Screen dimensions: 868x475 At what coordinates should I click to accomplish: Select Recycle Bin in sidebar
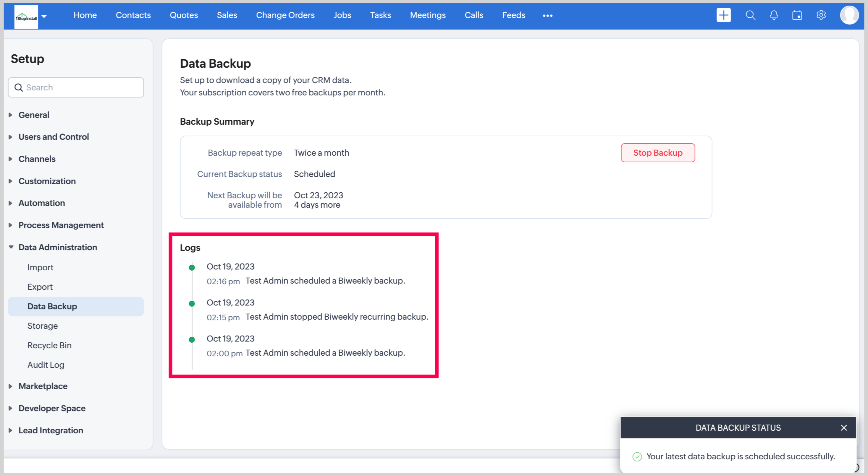pyautogui.click(x=49, y=345)
